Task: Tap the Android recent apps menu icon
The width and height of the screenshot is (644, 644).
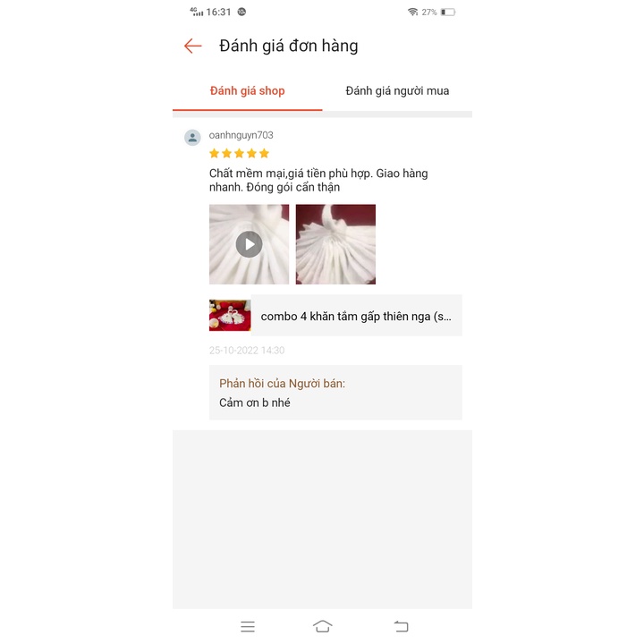Action: pyautogui.click(x=248, y=627)
